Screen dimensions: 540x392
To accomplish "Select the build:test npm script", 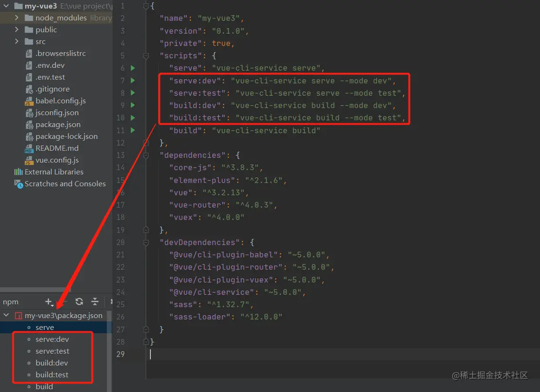I will 52,375.
